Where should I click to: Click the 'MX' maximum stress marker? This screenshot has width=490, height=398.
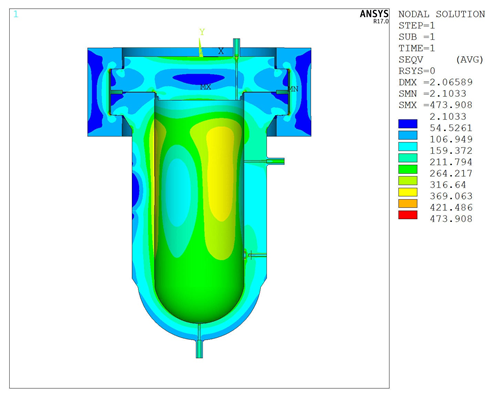pyautogui.click(x=206, y=87)
